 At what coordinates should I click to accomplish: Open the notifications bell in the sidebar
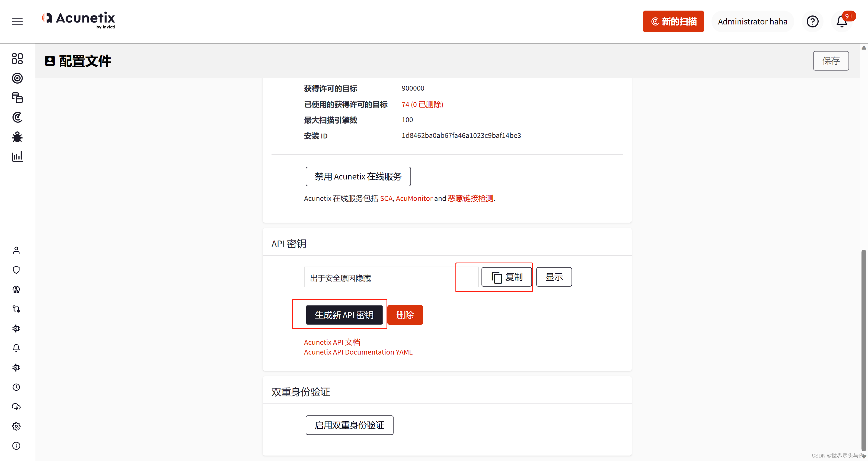tap(16, 348)
